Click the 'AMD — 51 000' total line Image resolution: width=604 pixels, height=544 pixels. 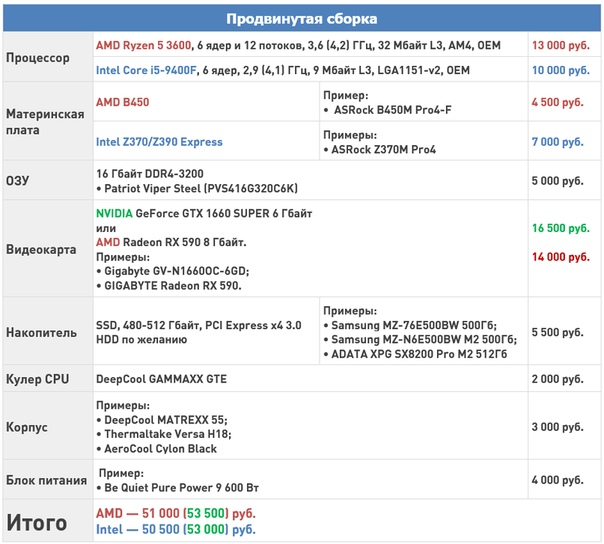[x=176, y=514]
